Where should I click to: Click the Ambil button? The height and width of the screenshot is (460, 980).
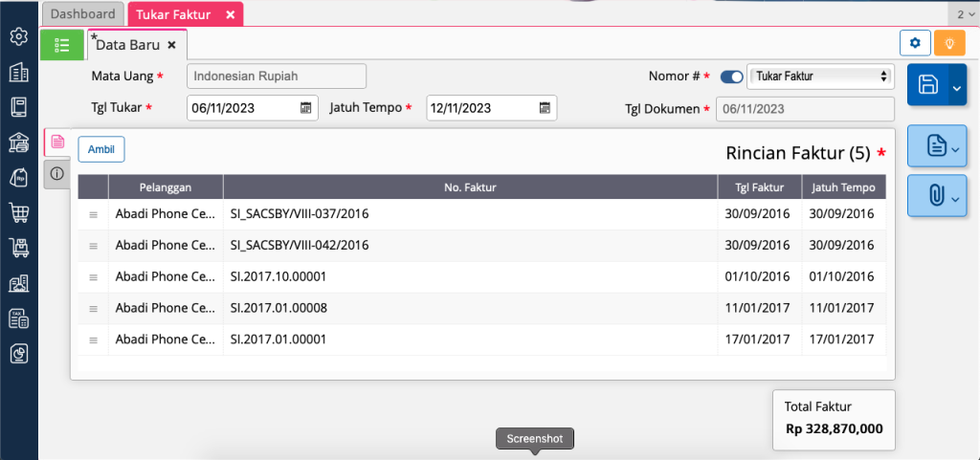point(100,149)
